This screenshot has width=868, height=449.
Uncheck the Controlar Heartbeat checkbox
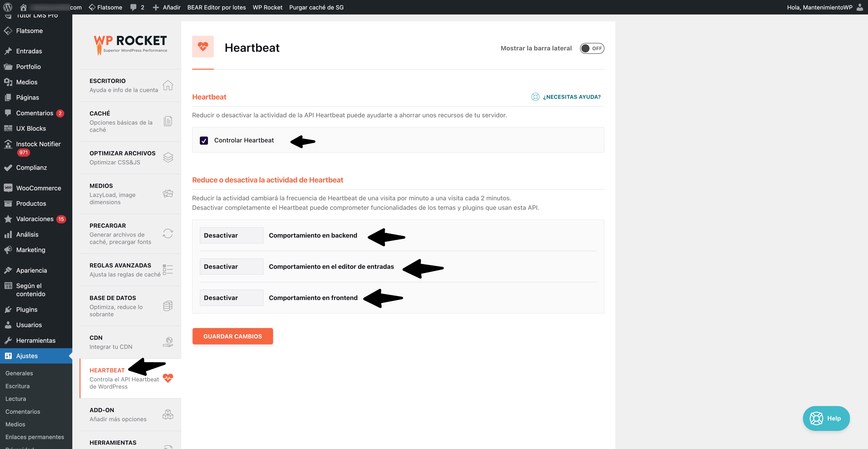pyautogui.click(x=204, y=141)
